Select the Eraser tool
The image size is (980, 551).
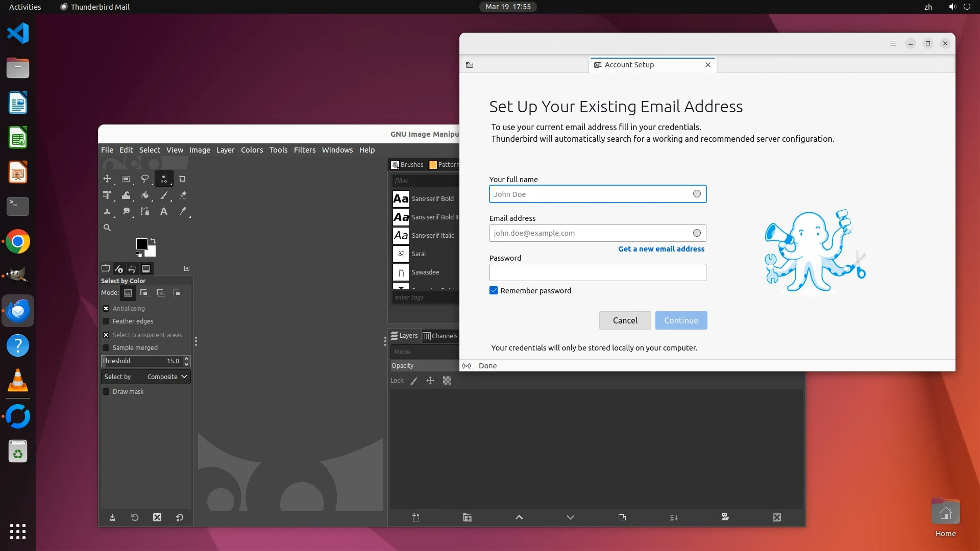point(183,195)
